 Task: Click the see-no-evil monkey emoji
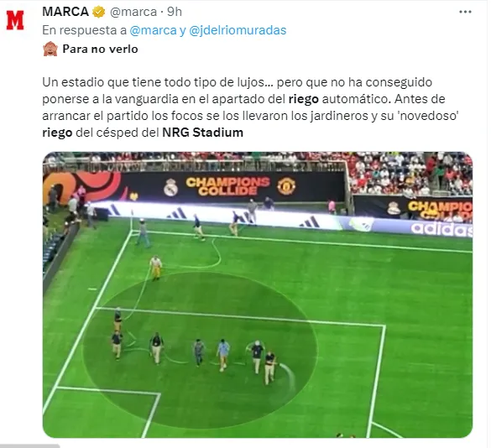50,49
